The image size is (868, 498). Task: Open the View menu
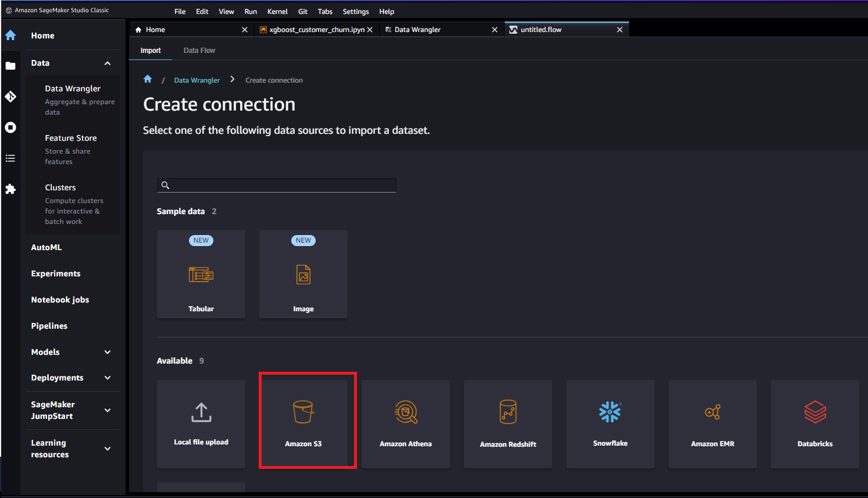pyautogui.click(x=226, y=12)
